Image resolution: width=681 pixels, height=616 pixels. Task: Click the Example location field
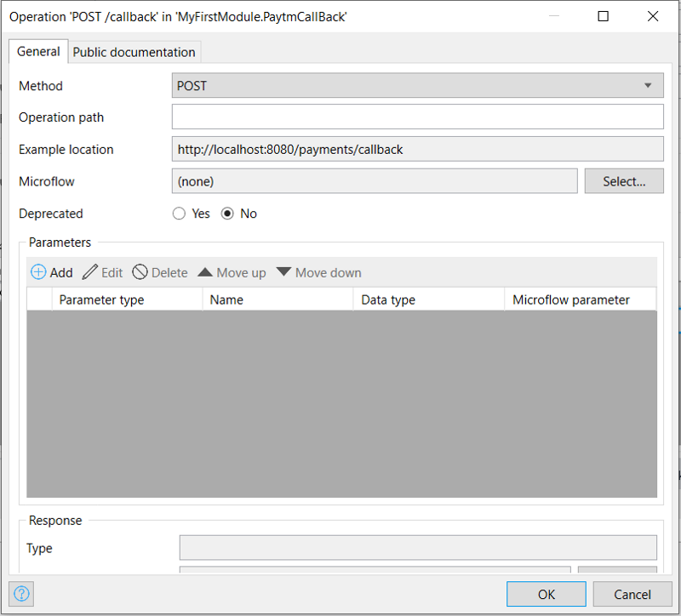point(417,149)
